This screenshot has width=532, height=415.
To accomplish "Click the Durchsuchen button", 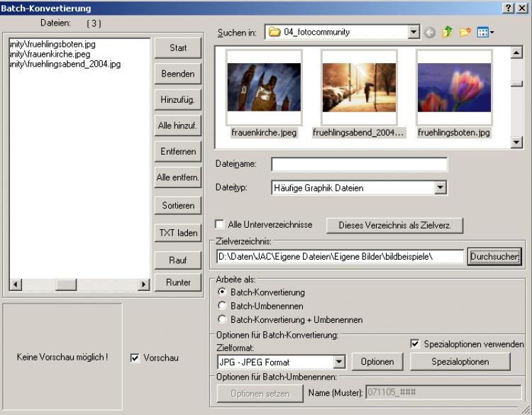I will [x=494, y=256].
